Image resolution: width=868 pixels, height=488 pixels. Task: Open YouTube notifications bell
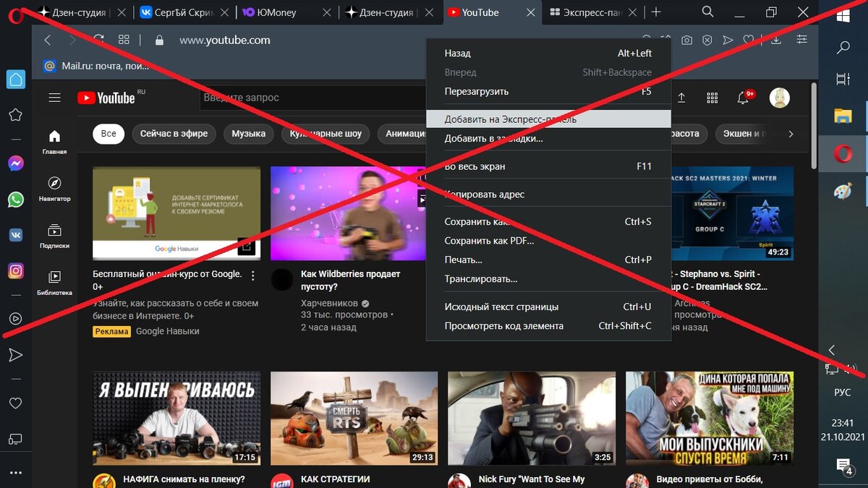pyautogui.click(x=743, y=98)
